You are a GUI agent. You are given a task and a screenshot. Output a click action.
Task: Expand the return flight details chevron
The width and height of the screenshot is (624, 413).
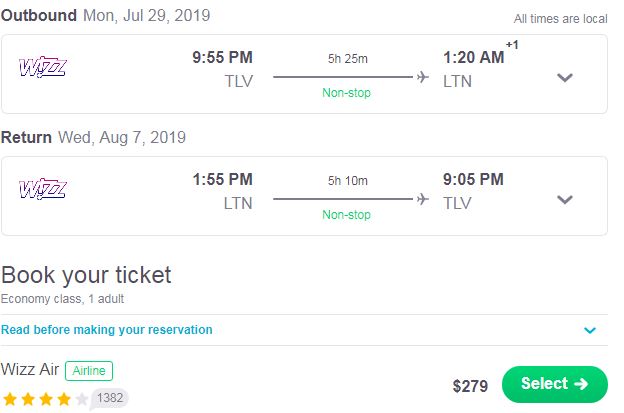pos(565,199)
